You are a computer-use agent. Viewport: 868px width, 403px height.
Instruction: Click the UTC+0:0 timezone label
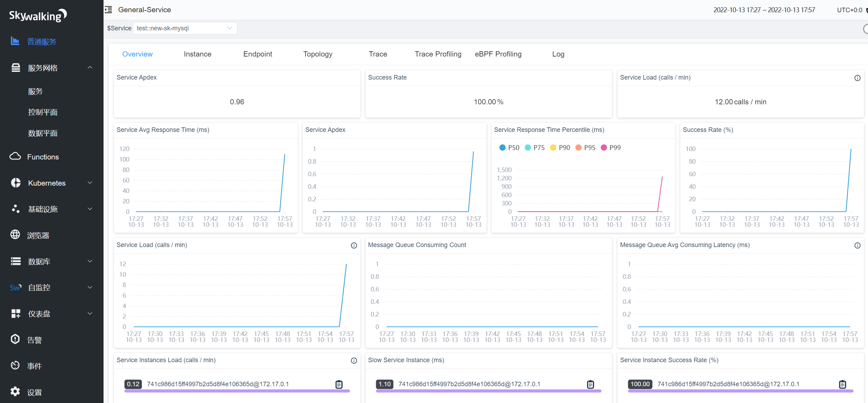click(x=850, y=10)
